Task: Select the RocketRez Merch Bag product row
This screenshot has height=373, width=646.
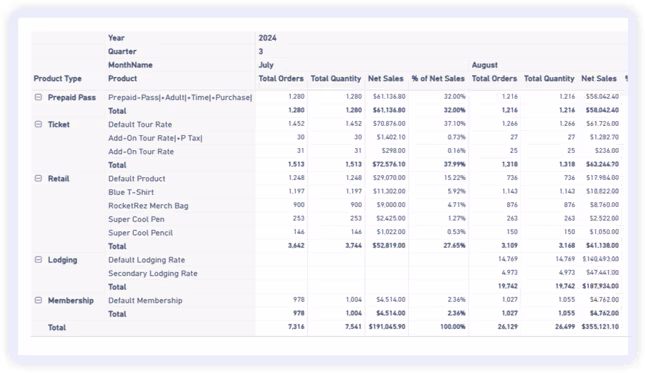Action: coord(148,206)
